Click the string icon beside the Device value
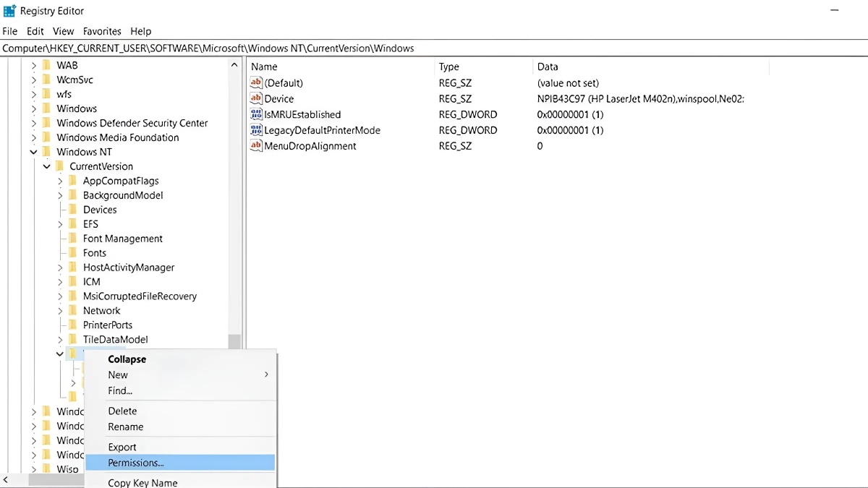 pos(255,98)
